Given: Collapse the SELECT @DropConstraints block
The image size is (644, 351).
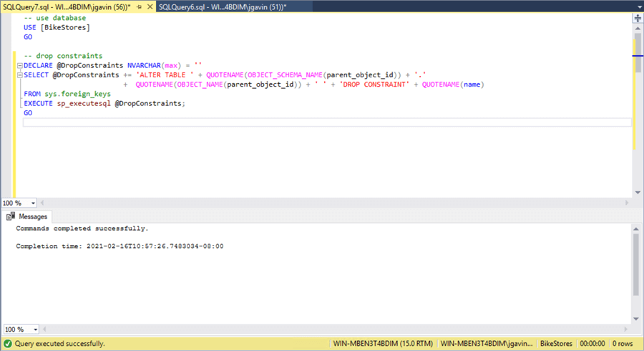Looking at the screenshot, I should click(19, 74).
